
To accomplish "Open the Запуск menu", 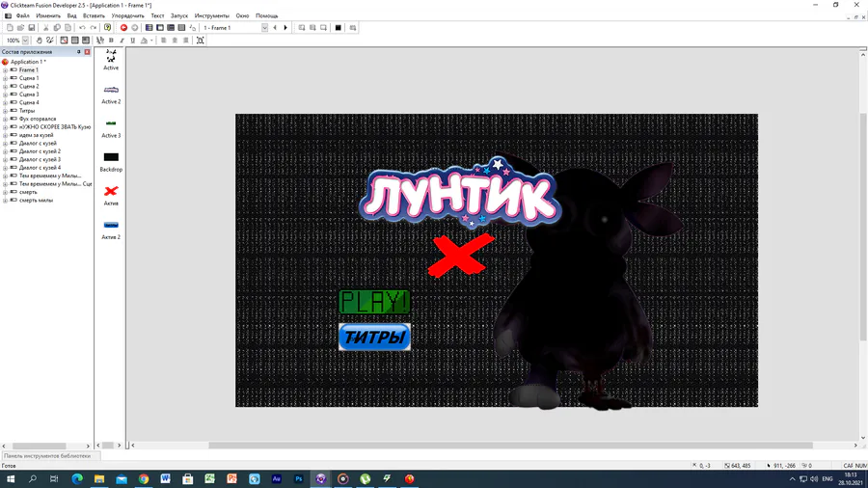I will pos(178,16).
